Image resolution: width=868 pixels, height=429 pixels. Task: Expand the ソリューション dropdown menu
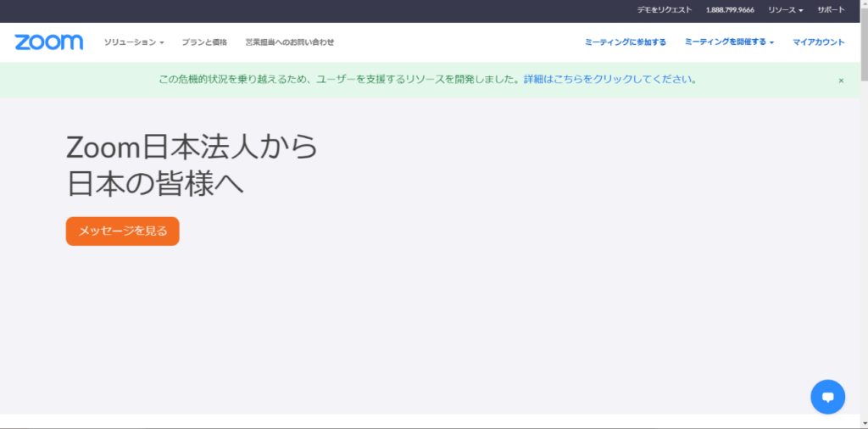pos(133,42)
